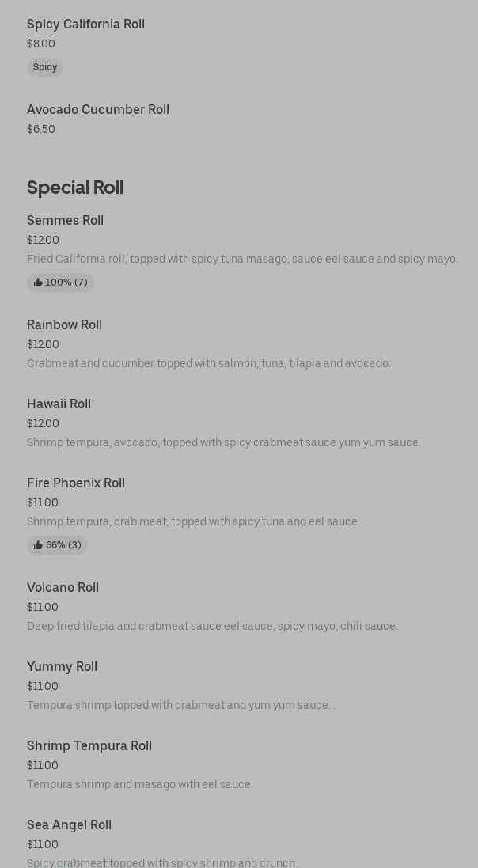Select the Yummy Roll menu item
The image size is (478, 868).
pyautogui.click(x=62, y=667)
